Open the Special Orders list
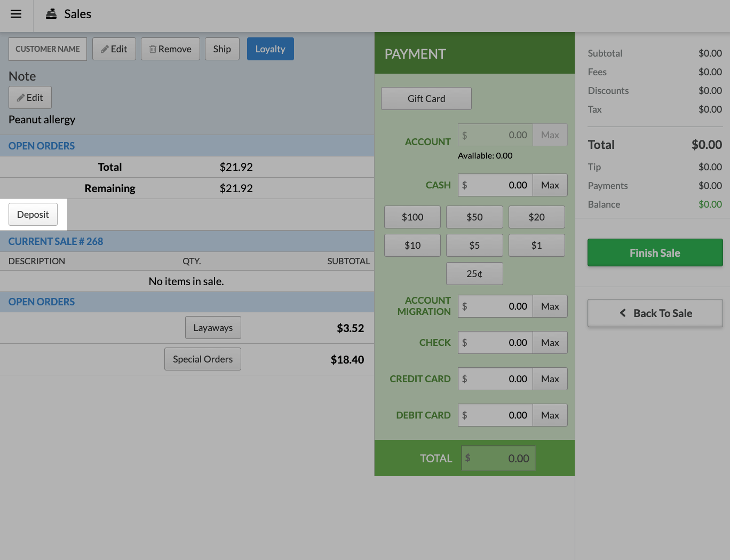The width and height of the screenshot is (730, 560). point(202,359)
